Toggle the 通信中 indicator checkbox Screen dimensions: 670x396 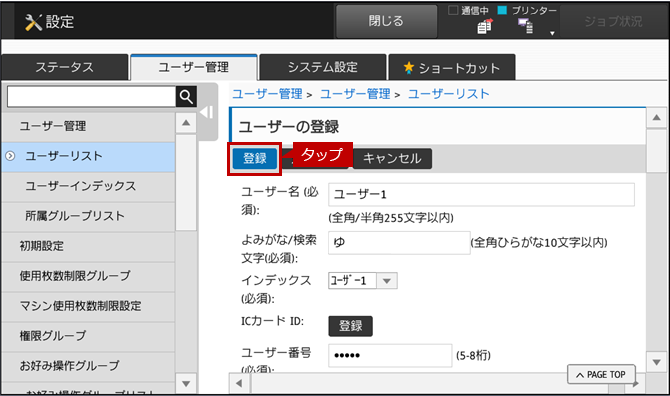pos(453,10)
